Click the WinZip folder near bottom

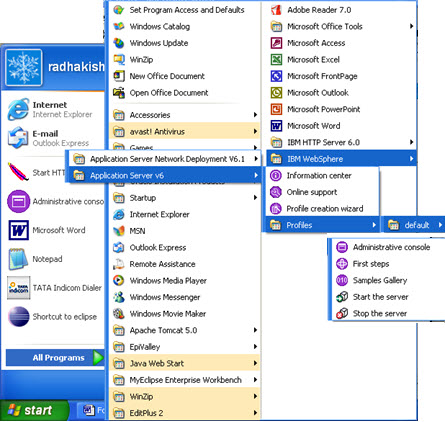[185, 397]
